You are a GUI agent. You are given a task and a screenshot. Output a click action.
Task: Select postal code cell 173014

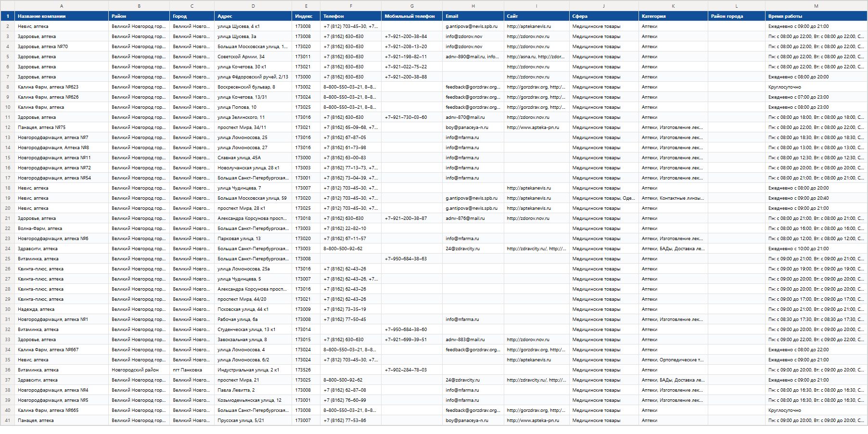(306, 330)
